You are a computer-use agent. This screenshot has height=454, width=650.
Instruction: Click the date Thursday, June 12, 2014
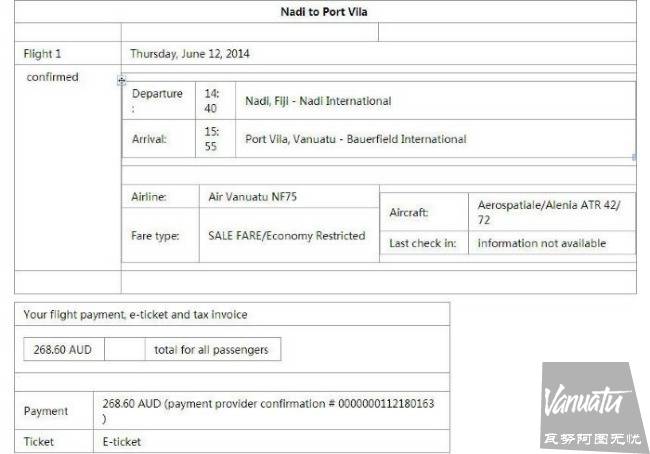[x=190, y=54]
